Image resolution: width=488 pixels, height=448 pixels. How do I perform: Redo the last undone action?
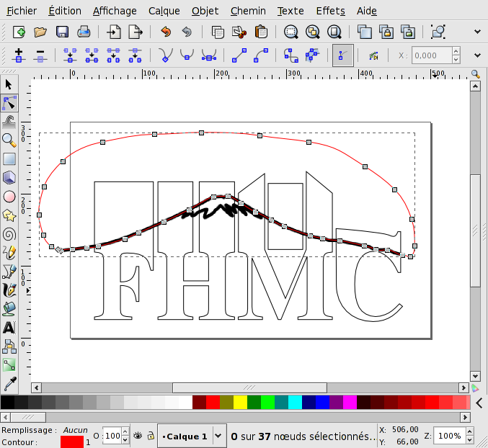point(187,32)
